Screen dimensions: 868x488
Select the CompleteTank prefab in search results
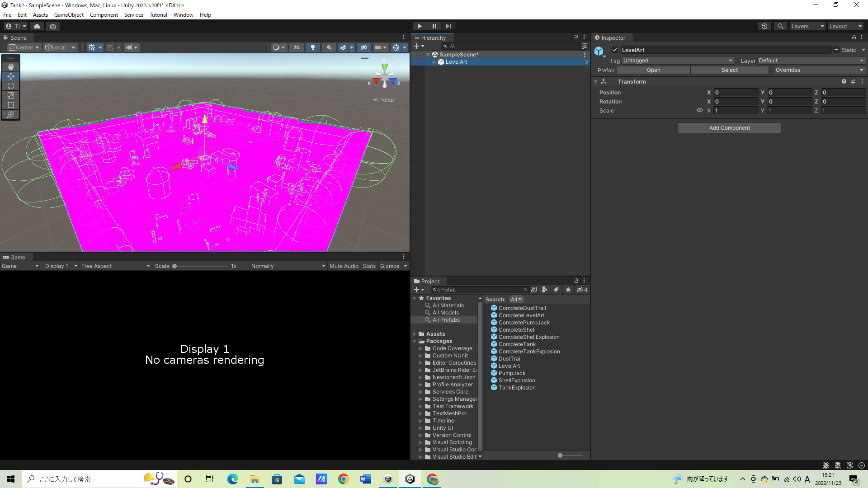[x=517, y=344]
